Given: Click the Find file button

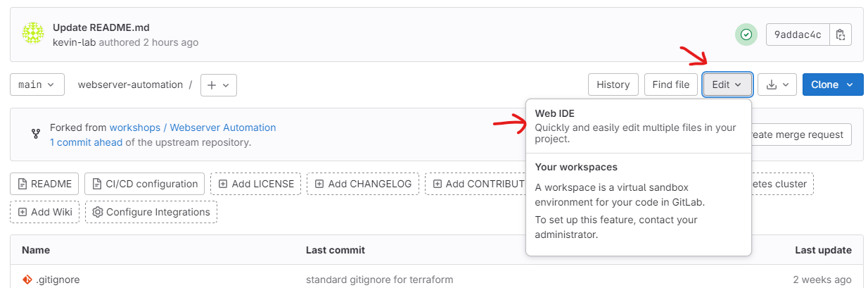Looking at the screenshot, I should [x=671, y=84].
